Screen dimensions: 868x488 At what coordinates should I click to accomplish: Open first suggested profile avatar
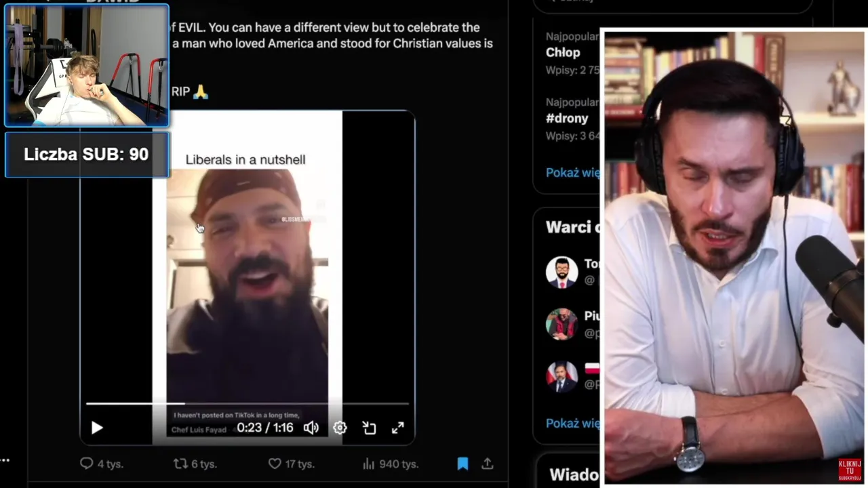pyautogui.click(x=561, y=272)
